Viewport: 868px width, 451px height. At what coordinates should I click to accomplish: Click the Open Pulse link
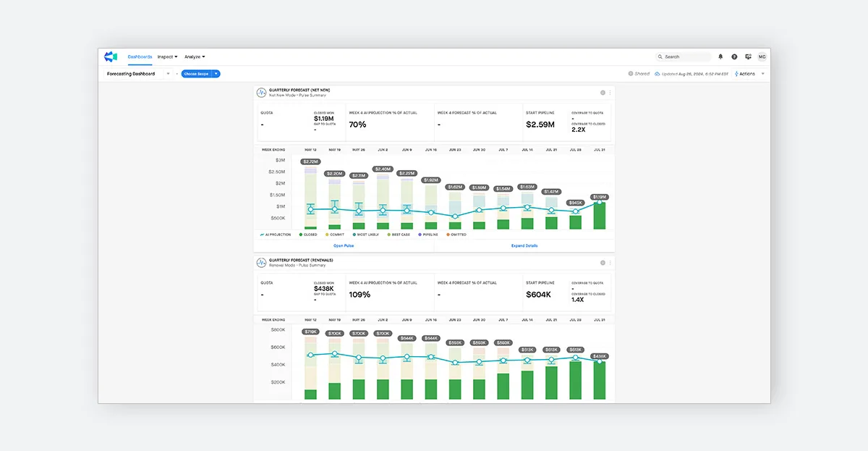coord(344,245)
